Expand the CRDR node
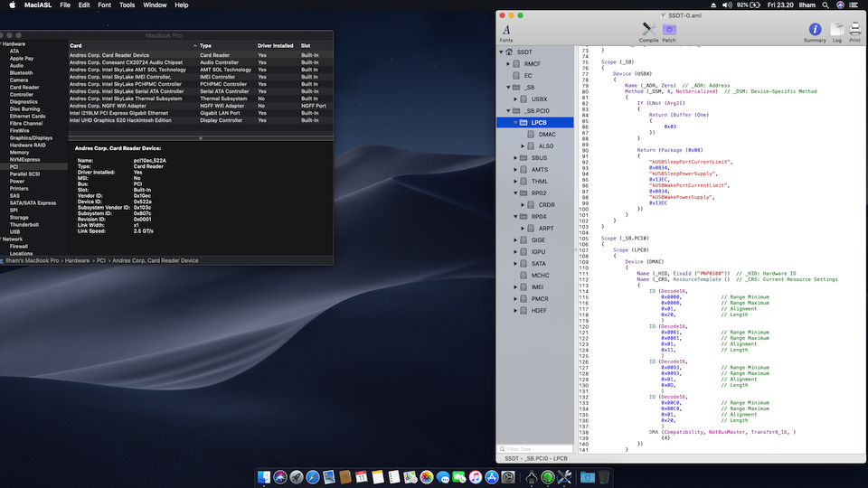Screen dimensions: 868x488 [x=523, y=205]
